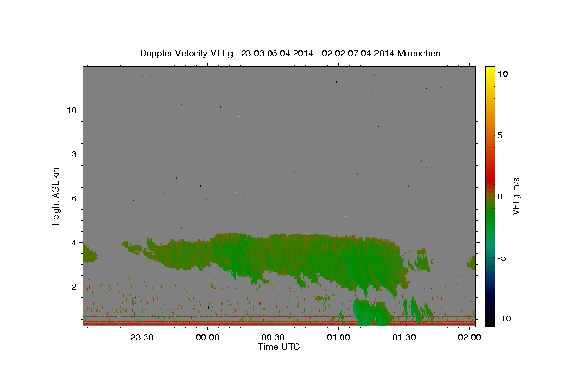This screenshot has height=392, width=588.
Task: Click the height axis label 6
Action: click(74, 198)
